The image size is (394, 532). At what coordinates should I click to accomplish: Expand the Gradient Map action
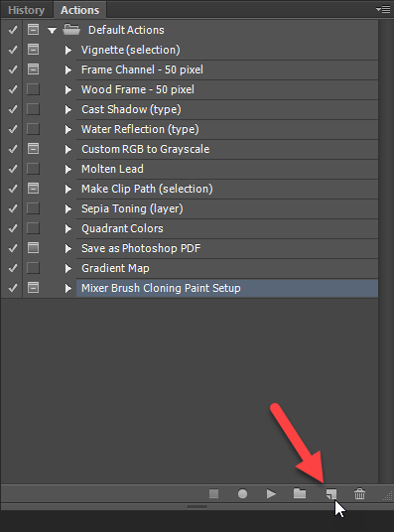click(x=68, y=268)
